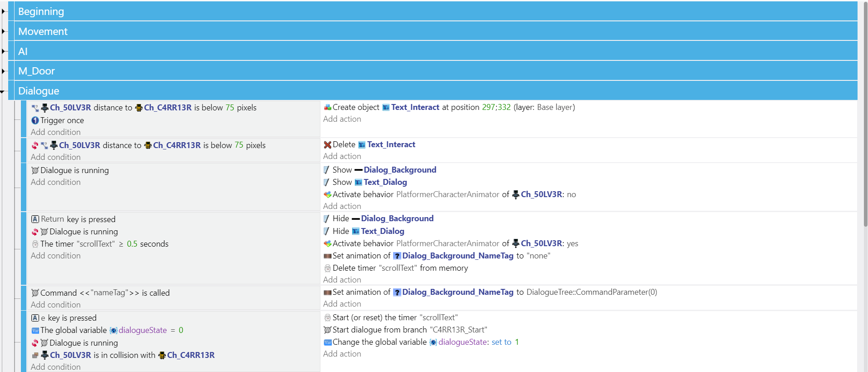This screenshot has height=372, width=868.
Task: Collapse the Dialogue event group arrow
Action: 3,91
